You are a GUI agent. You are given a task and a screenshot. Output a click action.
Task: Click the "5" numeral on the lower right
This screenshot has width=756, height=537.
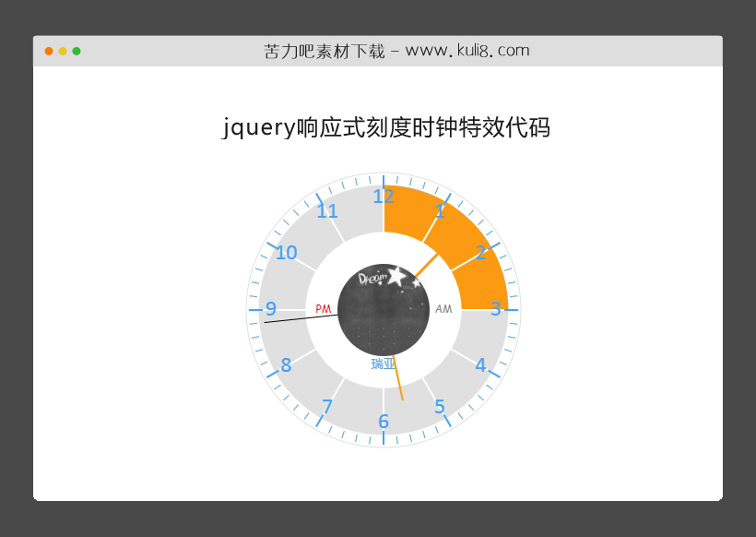coord(439,406)
